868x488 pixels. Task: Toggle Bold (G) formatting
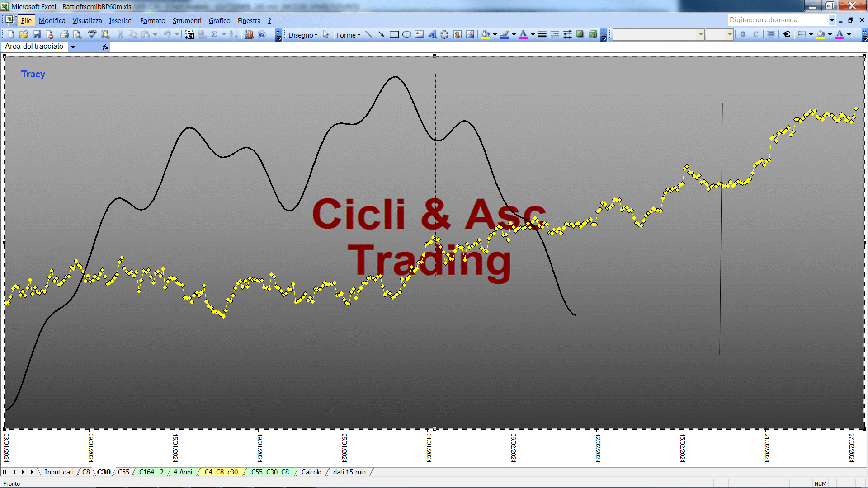pyautogui.click(x=743, y=34)
